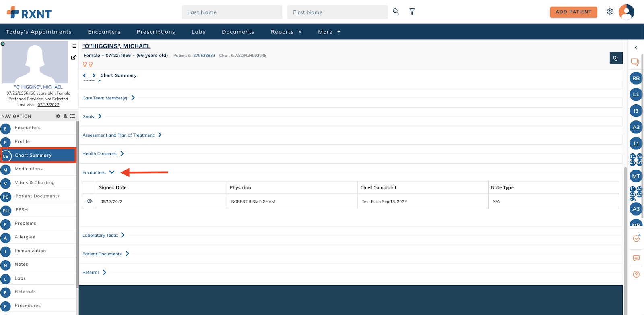Open the settings gear in header
Screen dimensions: 644x315
pyautogui.click(x=610, y=12)
